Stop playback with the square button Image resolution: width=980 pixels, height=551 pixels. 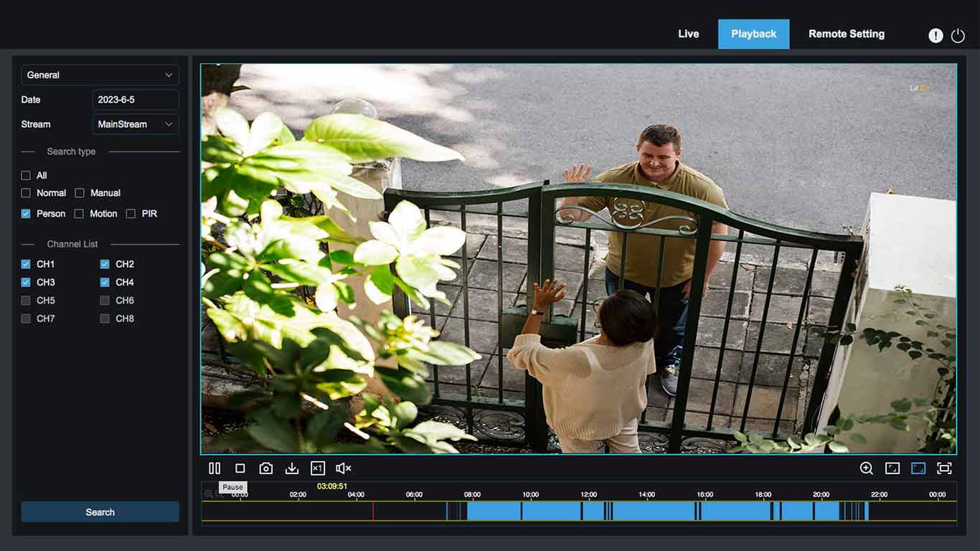coord(240,468)
